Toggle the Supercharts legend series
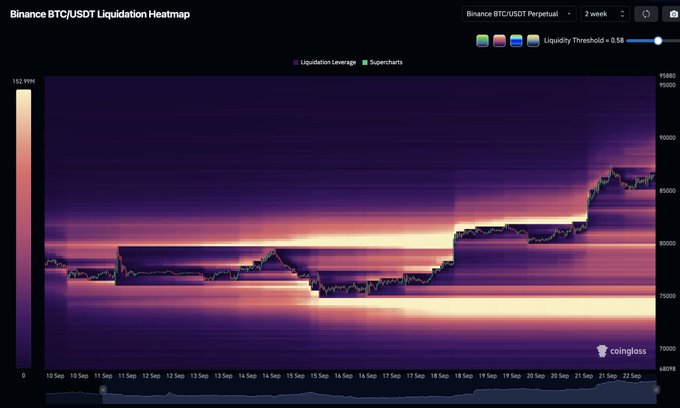This screenshot has width=680, height=408. [382, 62]
